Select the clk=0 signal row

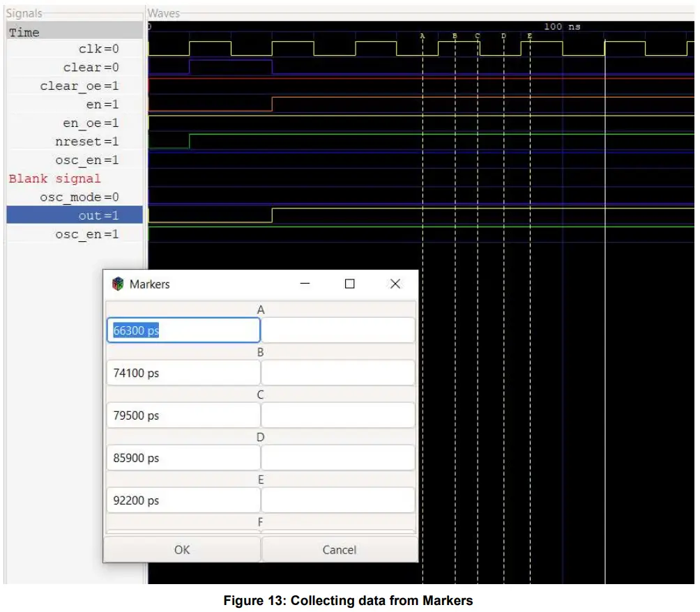tap(75, 49)
